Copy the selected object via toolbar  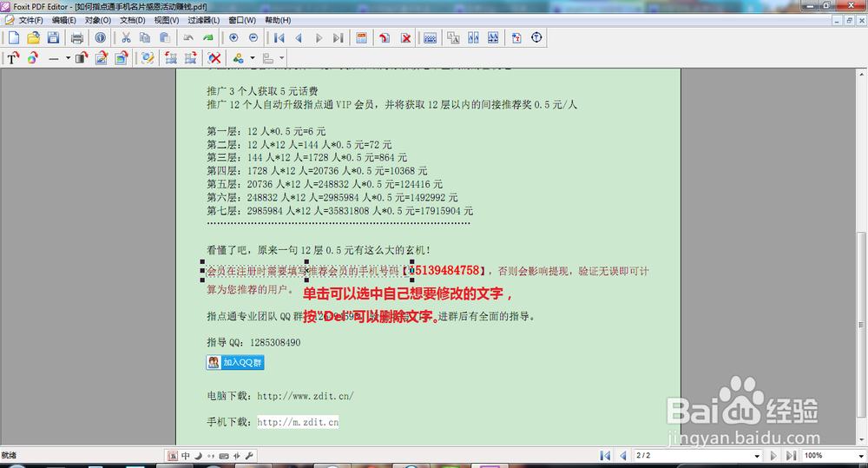pyautogui.click(x=145, y=37)
